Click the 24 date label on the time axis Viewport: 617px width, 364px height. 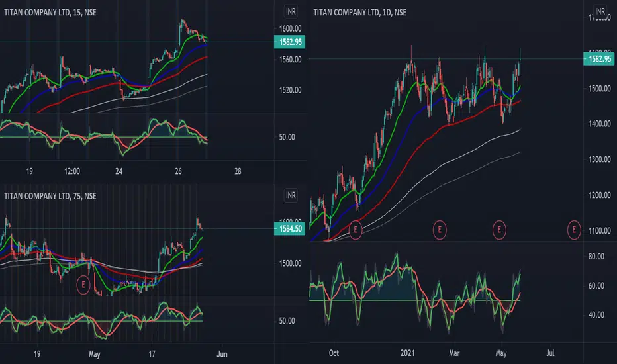(119, 171)
